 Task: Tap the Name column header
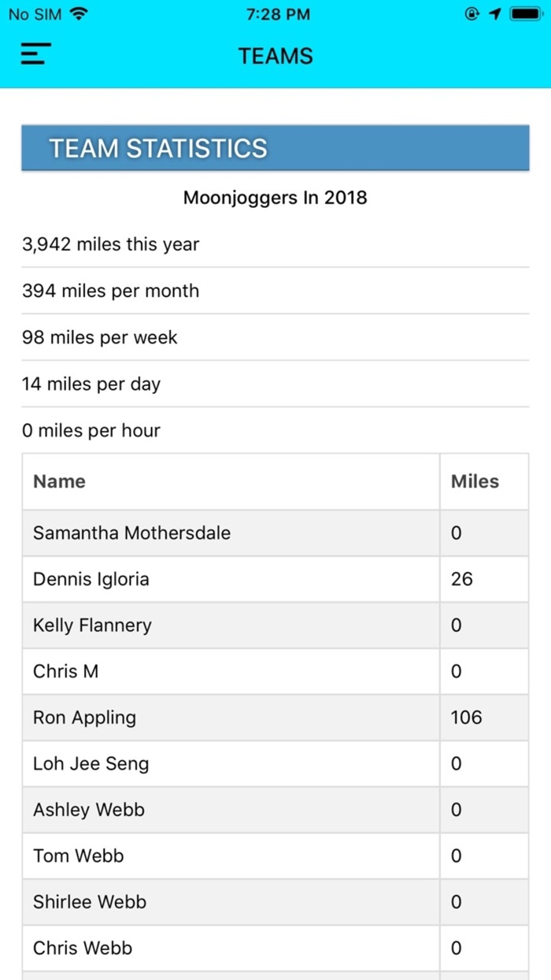[x=60, y=481]
